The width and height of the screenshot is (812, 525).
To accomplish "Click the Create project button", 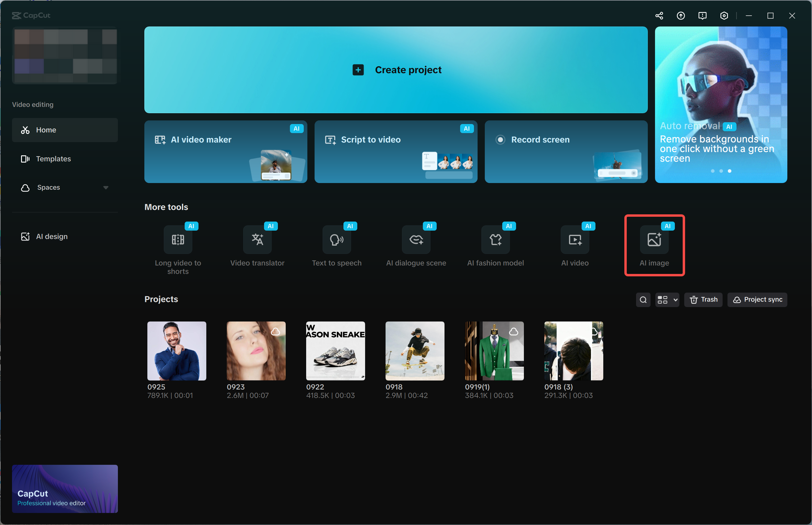I will tap(396, 70).
